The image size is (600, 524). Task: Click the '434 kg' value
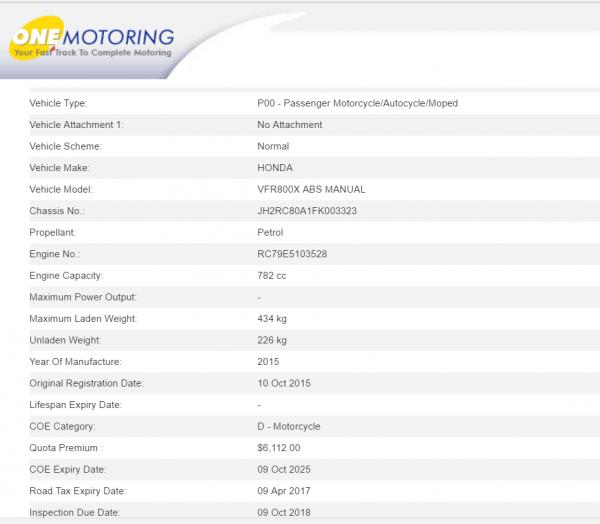272,318
